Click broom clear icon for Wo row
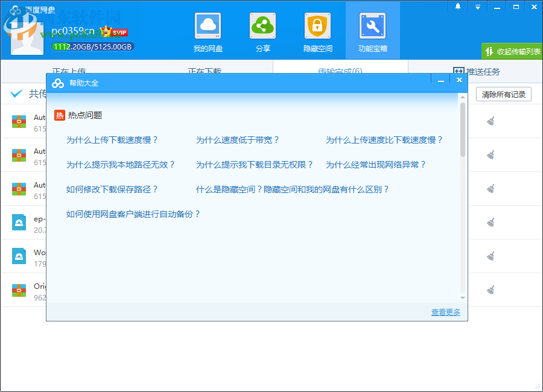Screen dimensions: 543x392 (491, 256)
